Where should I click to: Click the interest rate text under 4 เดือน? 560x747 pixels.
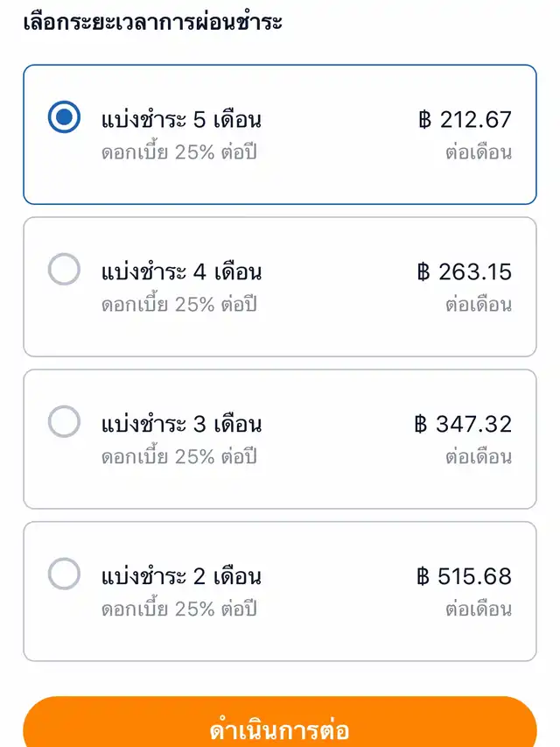[x=179, y=305]
